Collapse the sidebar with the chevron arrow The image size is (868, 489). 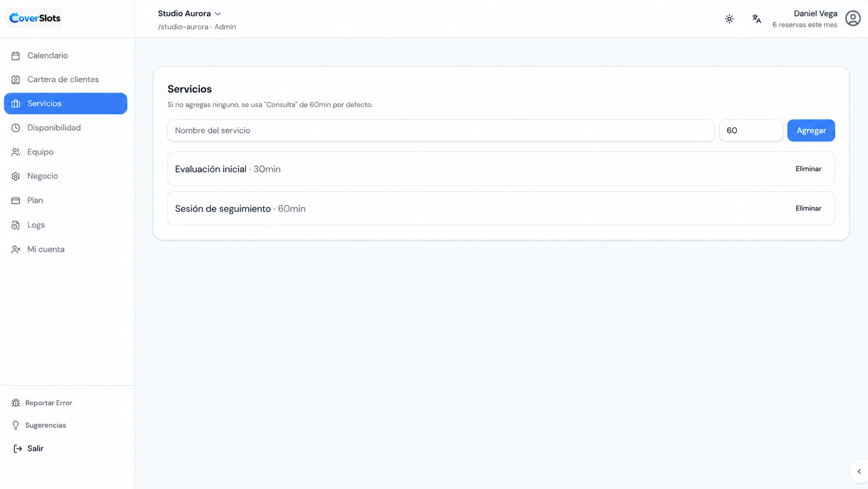pos(859,472)
